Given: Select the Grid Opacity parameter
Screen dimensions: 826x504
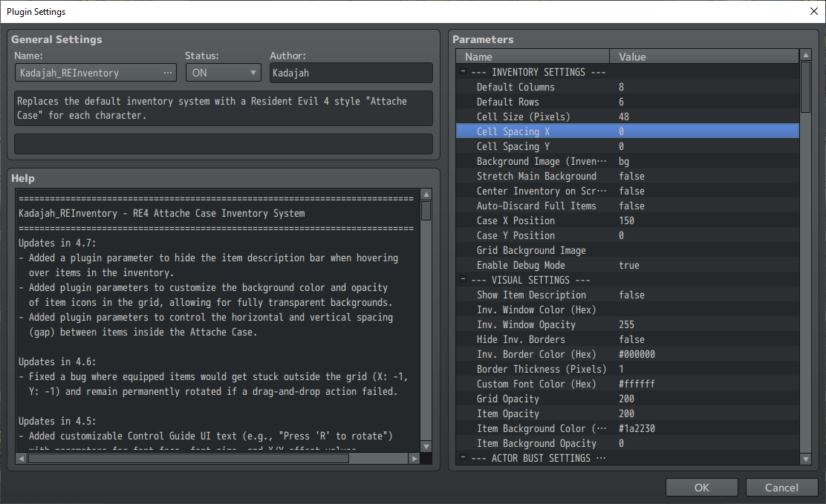Looking at the screenshot, I should (x=628, y=399).
